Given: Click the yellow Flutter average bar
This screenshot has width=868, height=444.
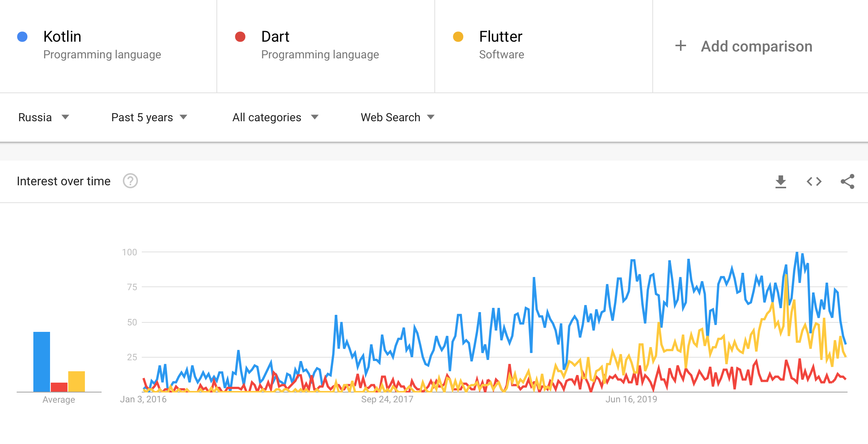Looking at the screenshot, I should (x=77, y=381).
